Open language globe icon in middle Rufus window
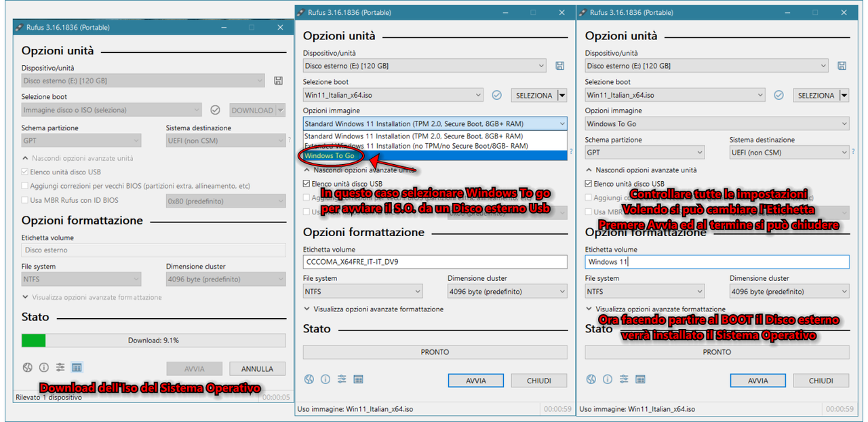Screen dimensions: 868x422 pos(309,379)
